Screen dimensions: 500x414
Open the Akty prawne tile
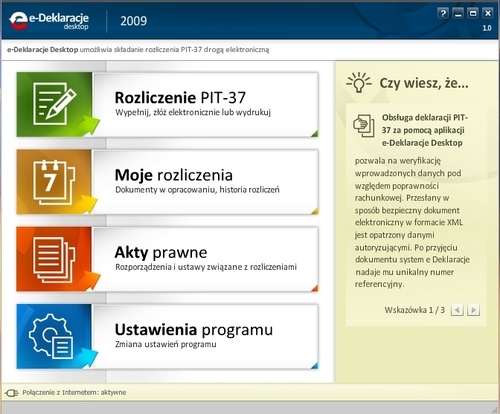(167, 259)
